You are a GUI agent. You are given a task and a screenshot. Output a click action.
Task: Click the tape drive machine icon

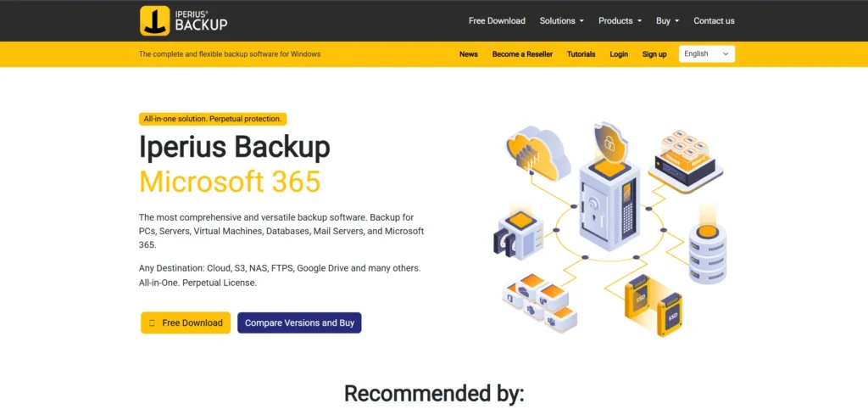tap(518, 232)
